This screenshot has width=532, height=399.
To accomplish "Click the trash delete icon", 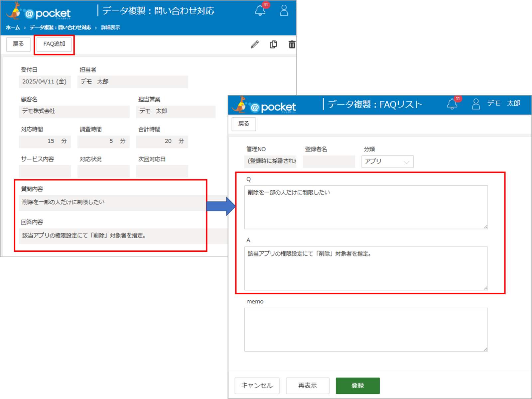I will [x=292, y=44].
